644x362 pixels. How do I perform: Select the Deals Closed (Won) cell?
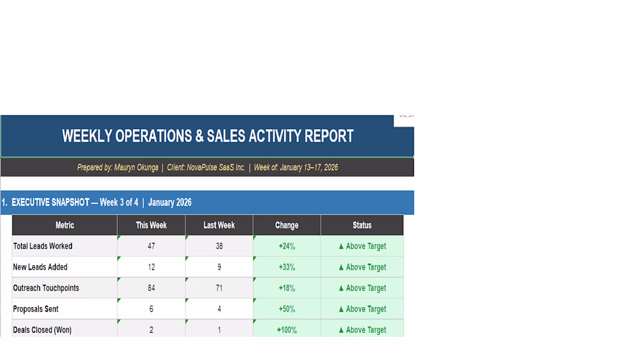click(x=64, y=330)
